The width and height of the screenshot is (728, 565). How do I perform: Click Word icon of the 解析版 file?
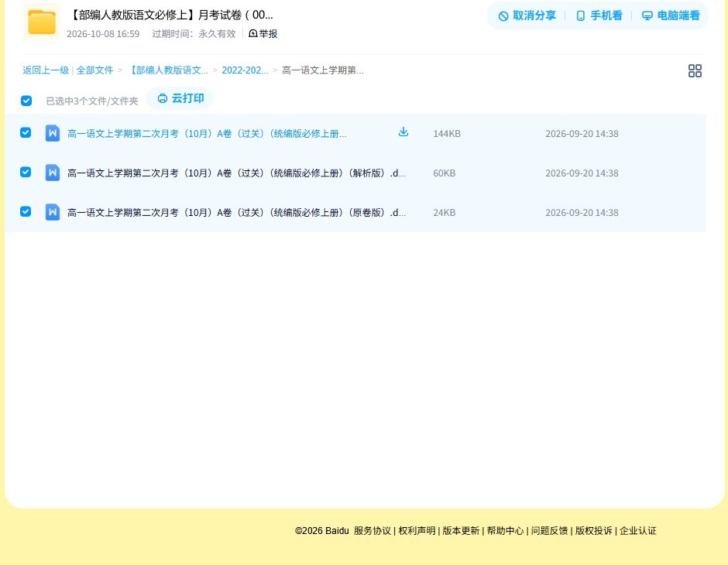click(x=53, y=173)
